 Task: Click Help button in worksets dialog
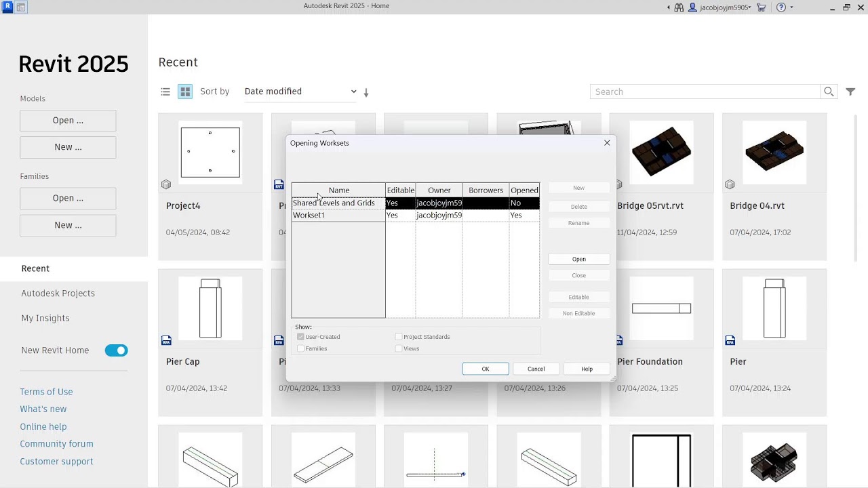click(587, 369)
